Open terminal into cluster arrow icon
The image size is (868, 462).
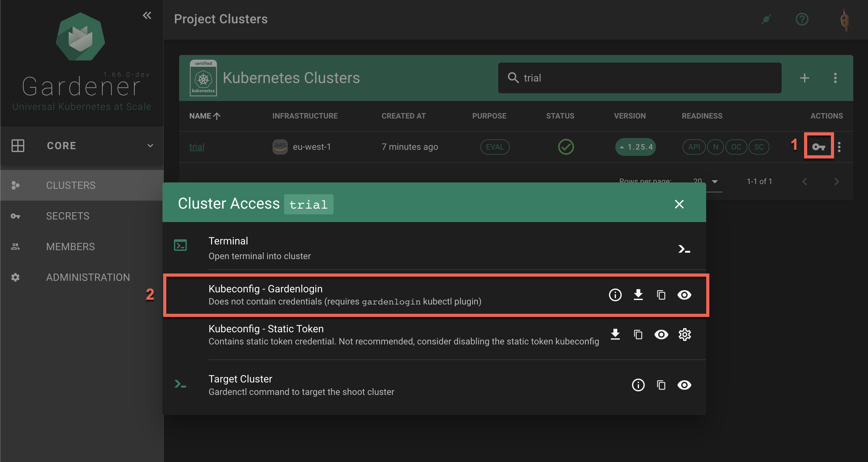tap(684, 249)
